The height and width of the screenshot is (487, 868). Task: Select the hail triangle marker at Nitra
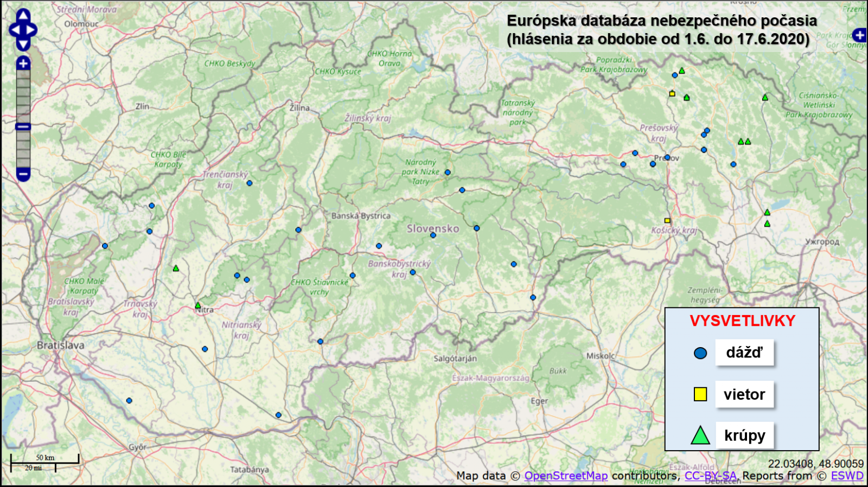198,306
